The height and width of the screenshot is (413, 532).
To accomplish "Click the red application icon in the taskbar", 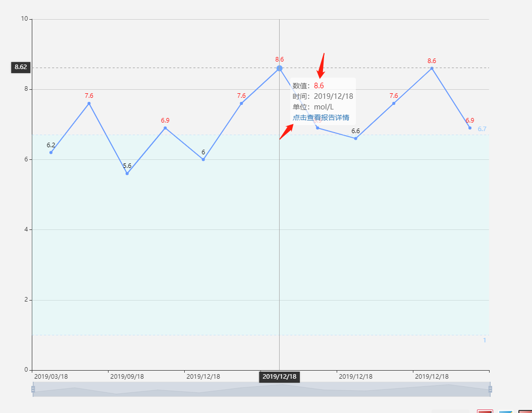I will tap(485, 411).
